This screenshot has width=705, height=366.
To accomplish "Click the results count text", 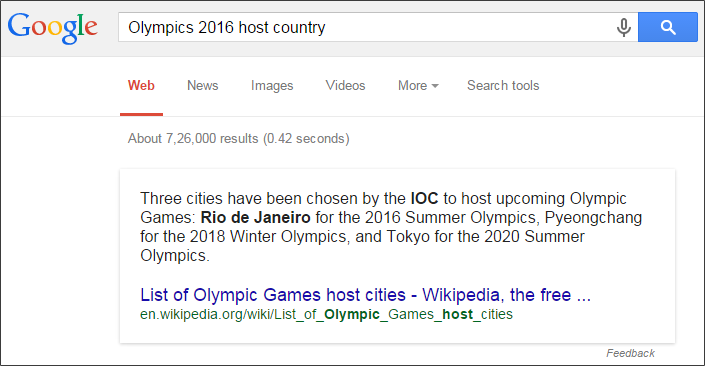I will [x=238, y=138].
